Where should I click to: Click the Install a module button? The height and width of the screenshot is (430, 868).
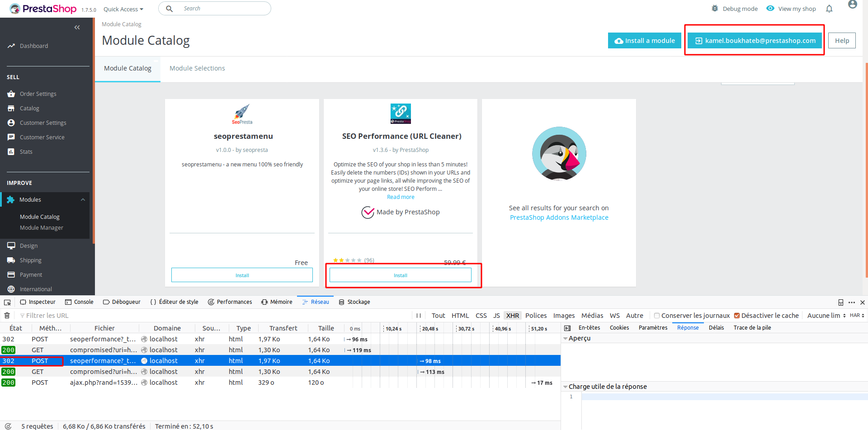[x=644, y=40]
